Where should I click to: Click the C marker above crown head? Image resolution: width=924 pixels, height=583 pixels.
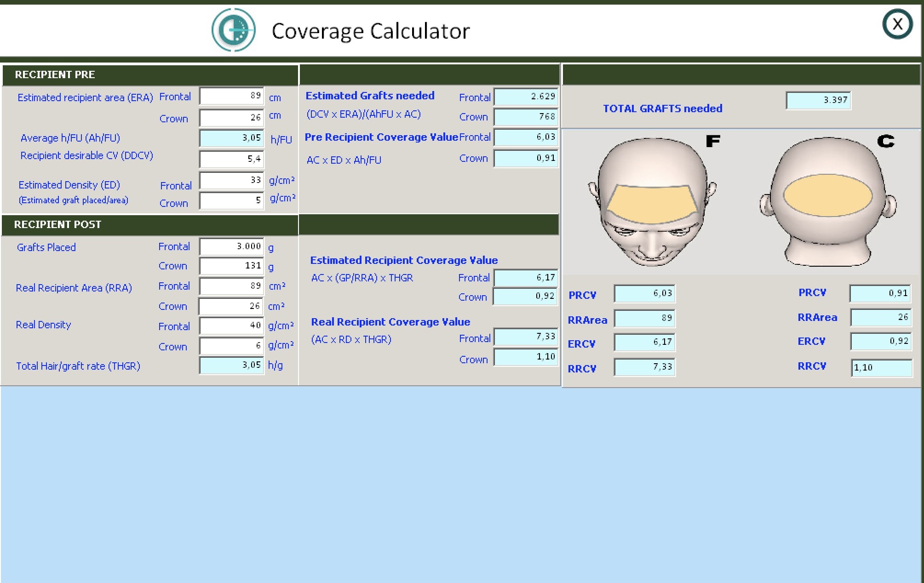coord(885,141)
